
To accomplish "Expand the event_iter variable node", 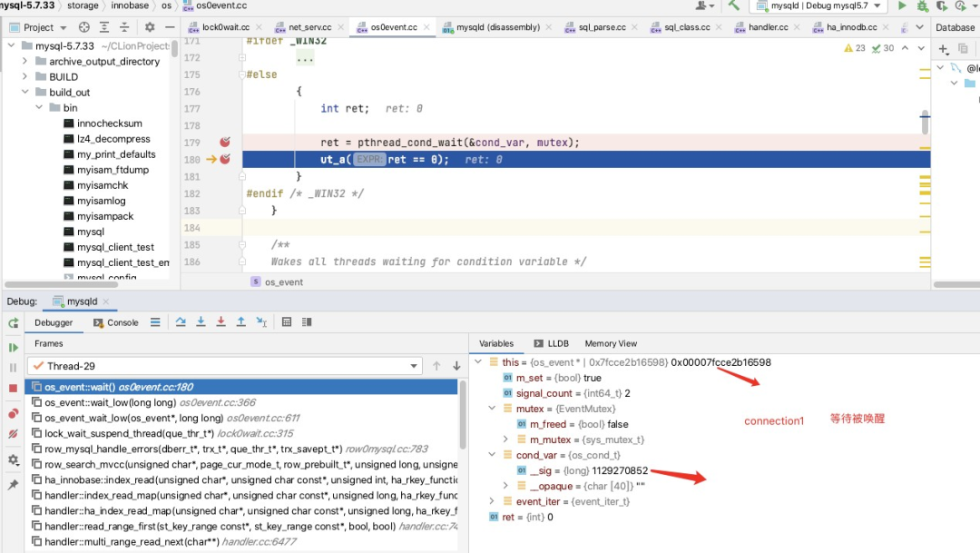I will 492,502.
